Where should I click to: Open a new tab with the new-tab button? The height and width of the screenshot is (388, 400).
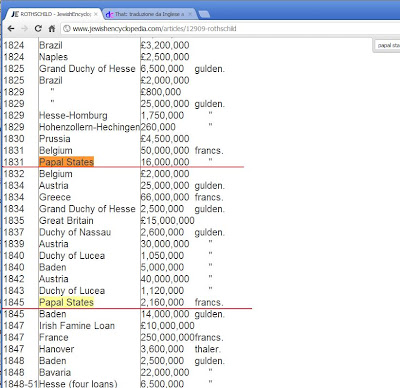point(204,14)
